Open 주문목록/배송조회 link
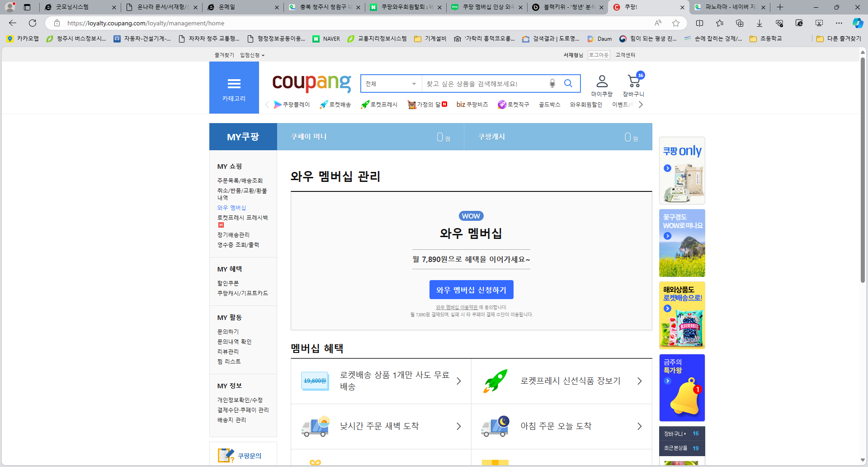This screenshot has height=467, width=868. [x=240, y=181]
